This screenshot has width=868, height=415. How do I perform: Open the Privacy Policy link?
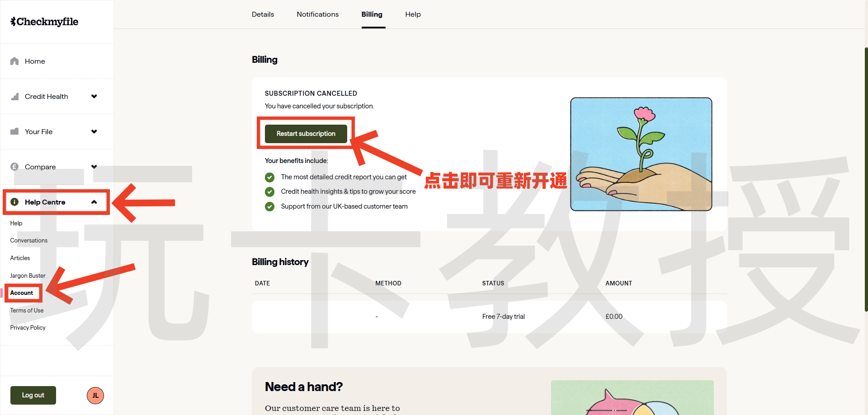coord(28,327)
